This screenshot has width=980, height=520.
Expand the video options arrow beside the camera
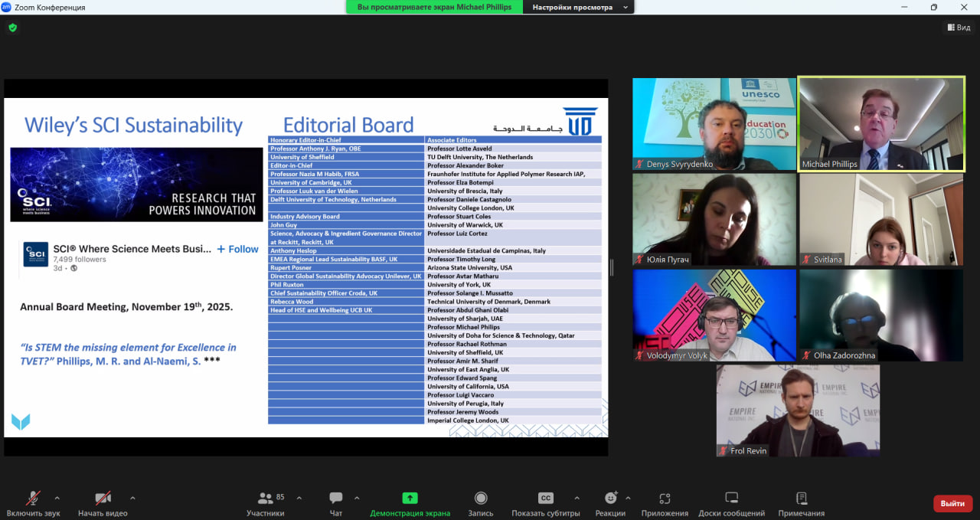click(132, 498)
